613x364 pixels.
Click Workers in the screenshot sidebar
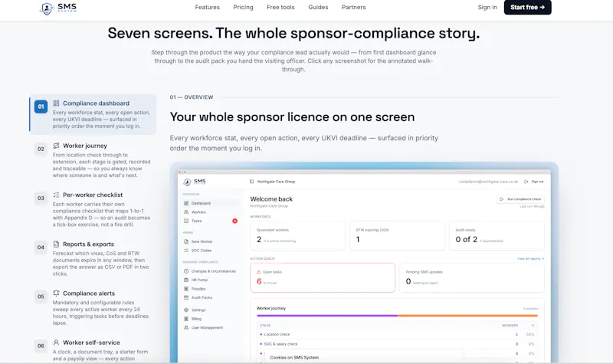pos(211,212)
